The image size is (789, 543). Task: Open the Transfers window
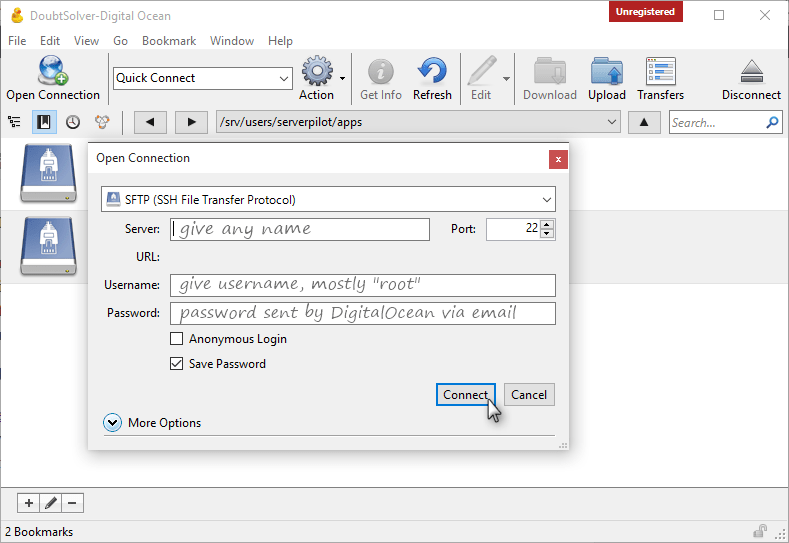pos(660,70)
